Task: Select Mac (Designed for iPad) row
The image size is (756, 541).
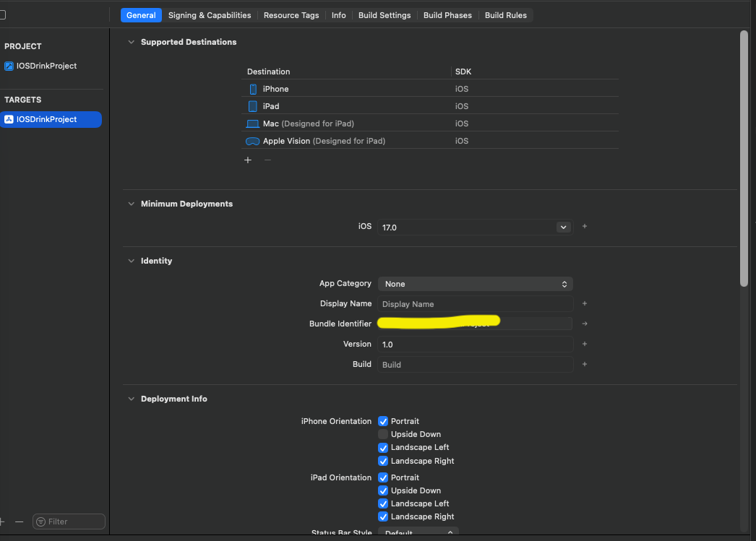Action: pos(429,124)
